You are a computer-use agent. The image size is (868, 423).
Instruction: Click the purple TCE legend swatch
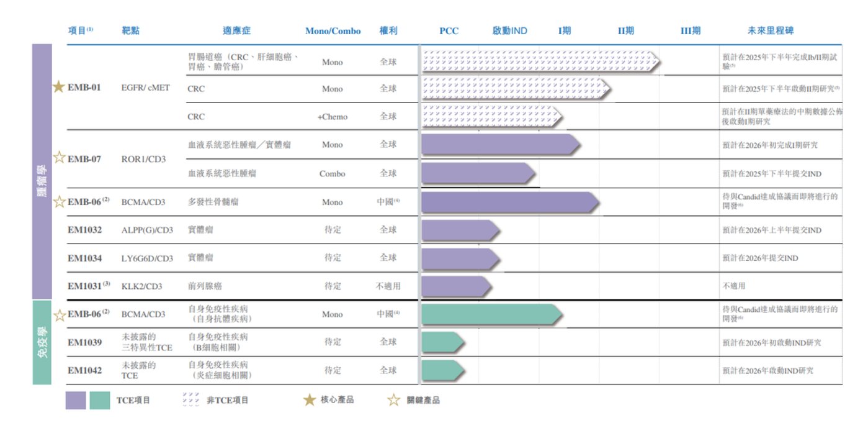coord(76,400)
